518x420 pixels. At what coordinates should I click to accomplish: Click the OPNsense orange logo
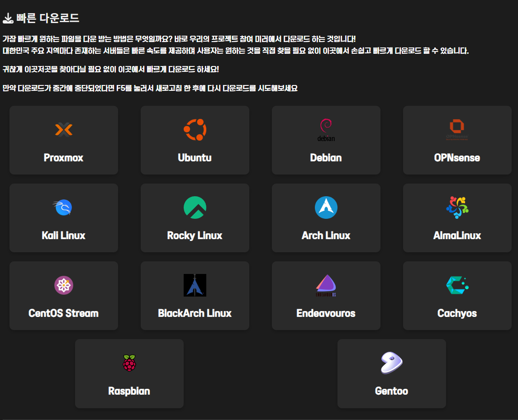pyautogui.click(x=457, y=129)
